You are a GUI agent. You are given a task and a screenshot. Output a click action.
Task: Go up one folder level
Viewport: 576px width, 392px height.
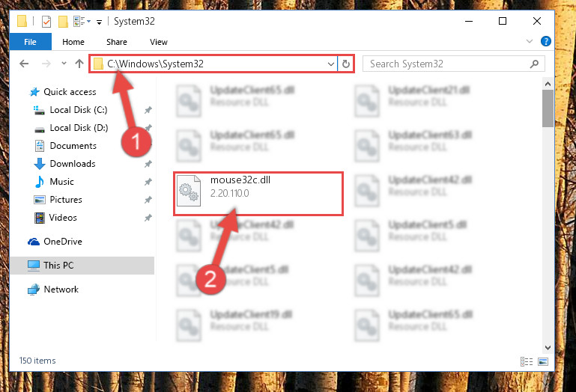click(x=79, y=64)
